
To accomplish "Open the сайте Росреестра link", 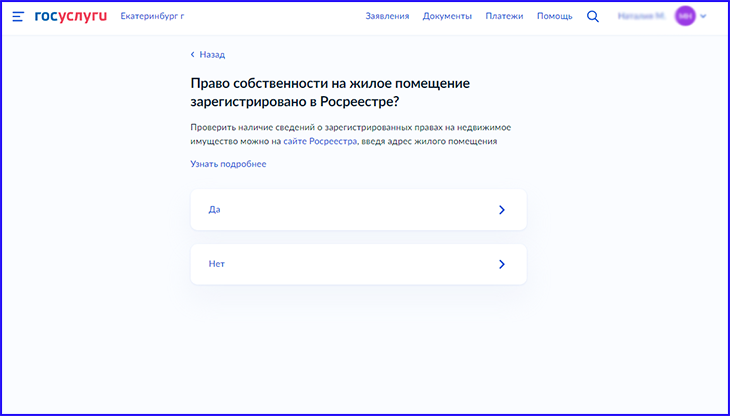I will pyautogui.click(x=320, y=141).
